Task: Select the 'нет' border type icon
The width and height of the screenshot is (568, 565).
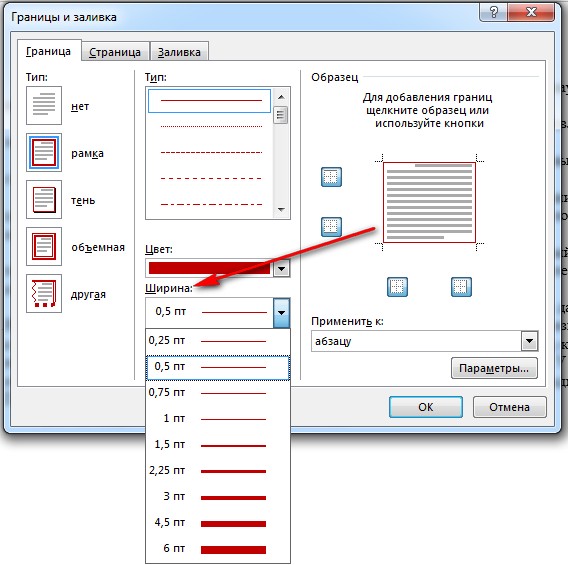Action: coord(44,105)
